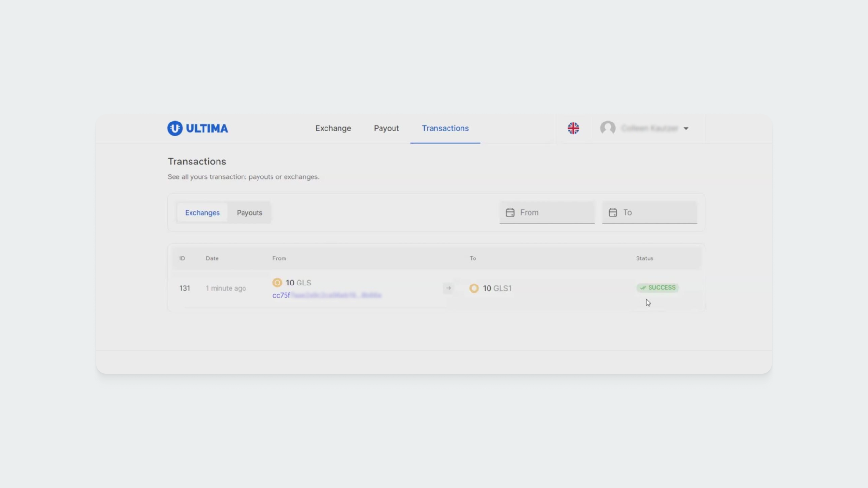Viewport: 868px width, 488px height.
Task: Click the arrow icon between From and To
Action: pos(448,288)
